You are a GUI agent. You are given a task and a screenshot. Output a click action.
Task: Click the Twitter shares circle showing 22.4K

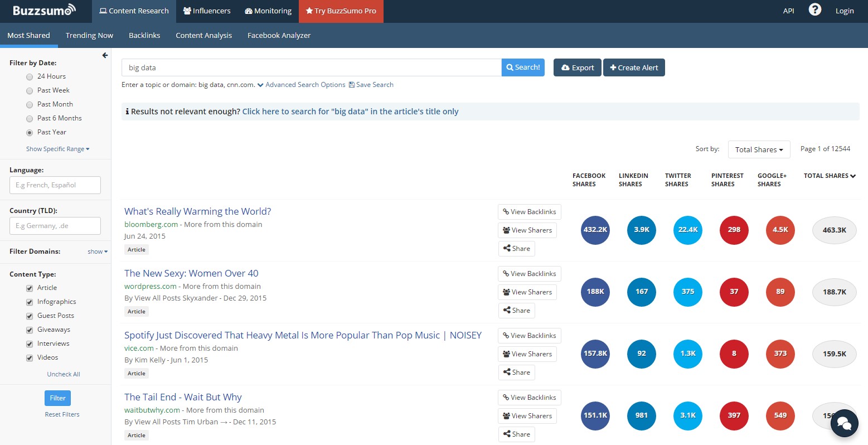pos(687,230)
